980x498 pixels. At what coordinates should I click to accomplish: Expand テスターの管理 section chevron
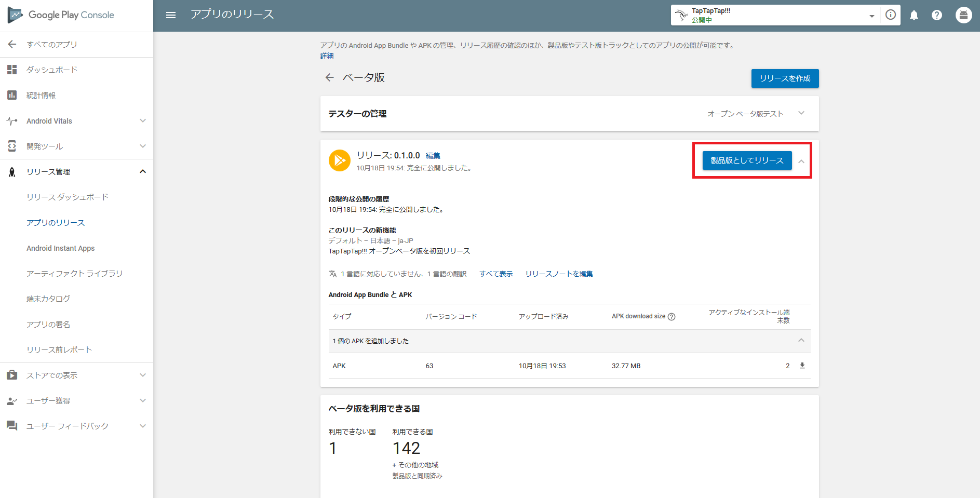coord(801,113)
